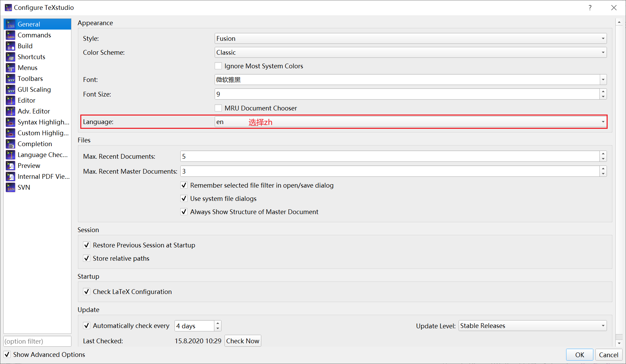Decrease the update check interval days

218,328
